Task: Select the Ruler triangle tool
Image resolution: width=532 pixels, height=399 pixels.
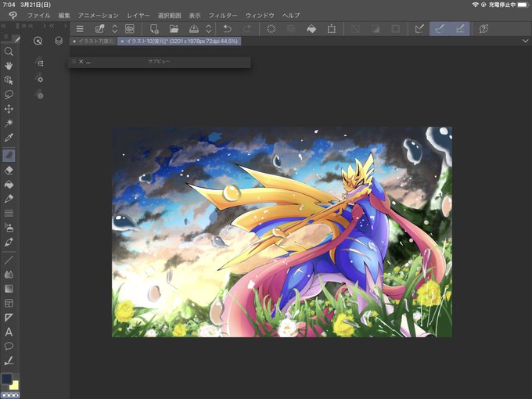Action: coord(9,318)
